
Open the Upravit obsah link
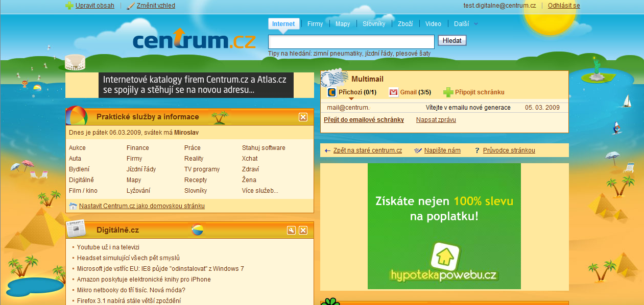point(95,6)
